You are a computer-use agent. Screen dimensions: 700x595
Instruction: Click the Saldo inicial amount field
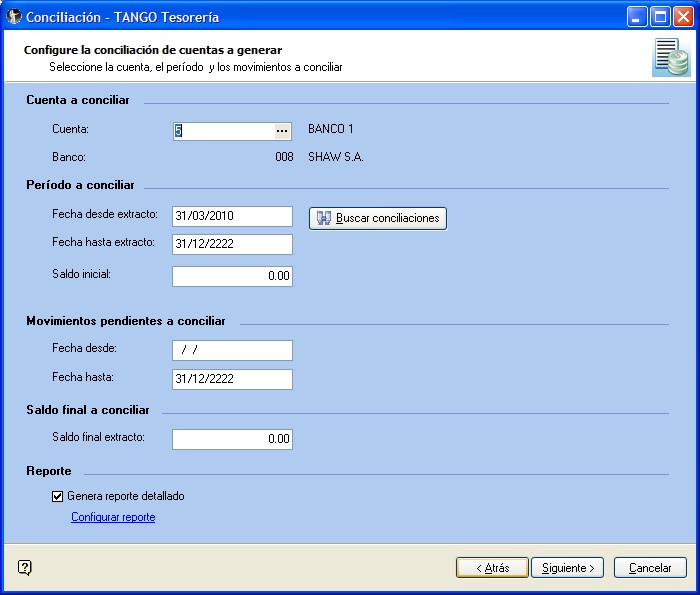[x=232, y=276]
